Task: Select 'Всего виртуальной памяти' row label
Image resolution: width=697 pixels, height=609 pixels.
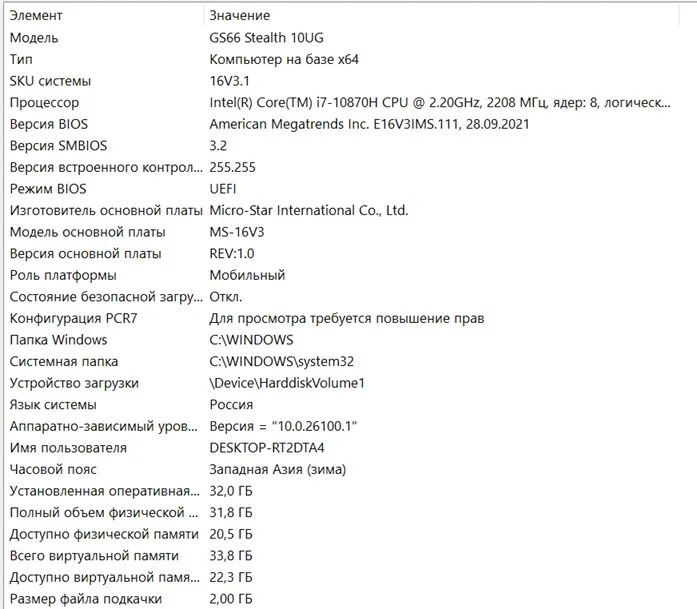Action: tap(94, 556)
